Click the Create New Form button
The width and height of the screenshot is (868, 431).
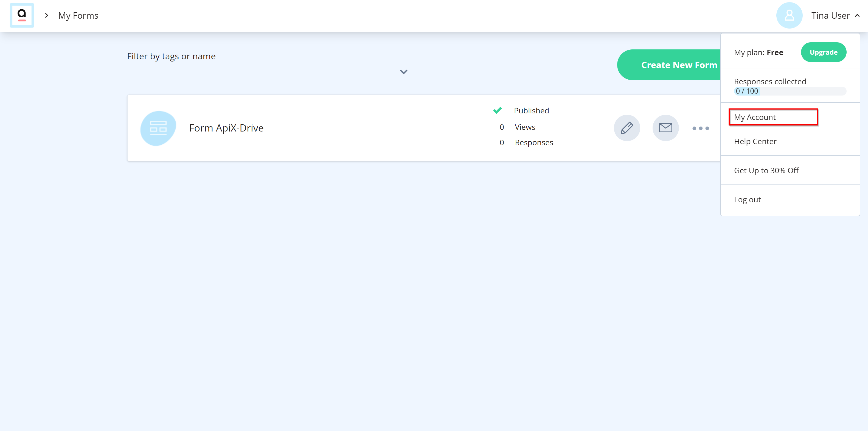[x=669, y=65]
